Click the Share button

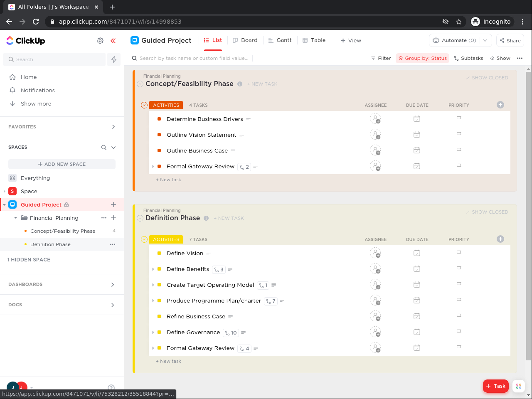pyautogui.click(x=510, y=40)
